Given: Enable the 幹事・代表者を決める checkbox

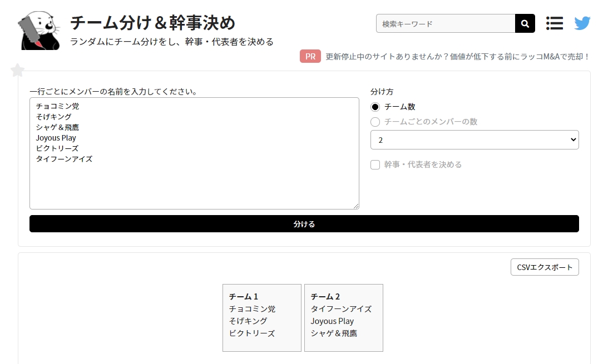Looking at the screenshot, I should [x=375, y=164].
